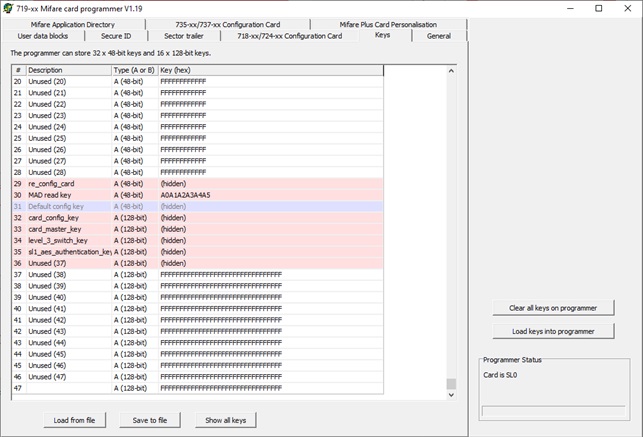Select the Keys tab
Screen dimensions: 643x437
click(383, 35)
